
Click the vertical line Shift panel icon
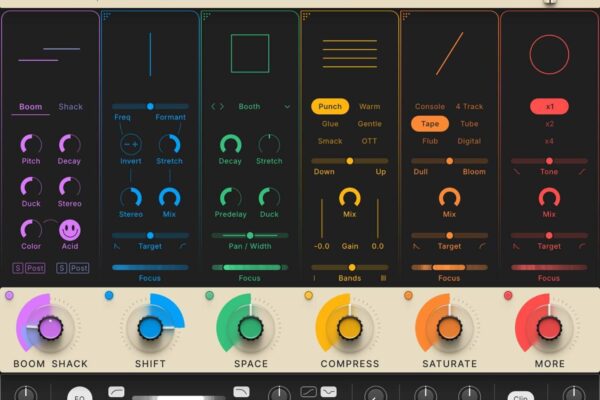pos(150,54)
